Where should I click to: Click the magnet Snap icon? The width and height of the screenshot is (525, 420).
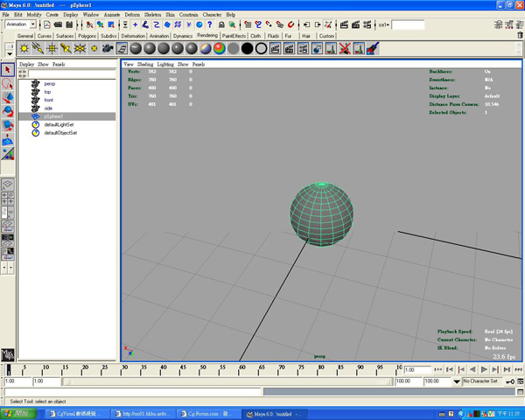(291, 24)
